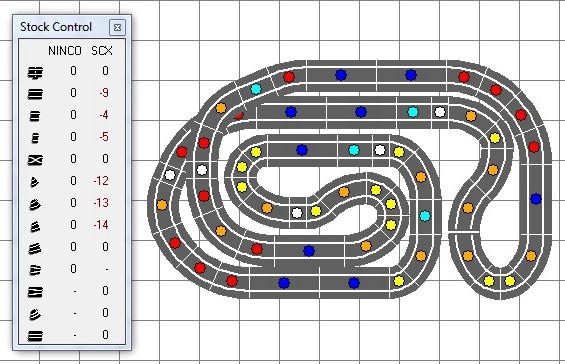Select the bottom-most straight icon in Stock Control
This screenshot has width=565, height=364.
tap(35, 336)
